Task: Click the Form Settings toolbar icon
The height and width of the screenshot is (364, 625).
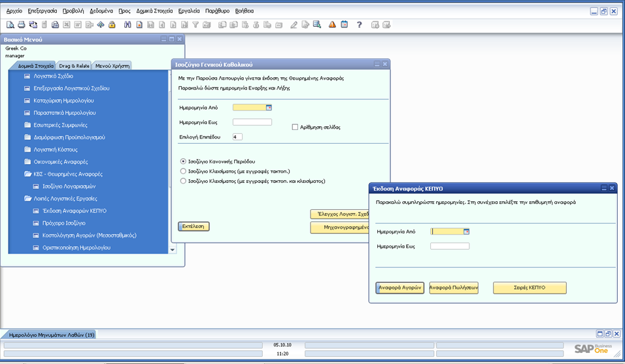Action: tap(305, 25)
